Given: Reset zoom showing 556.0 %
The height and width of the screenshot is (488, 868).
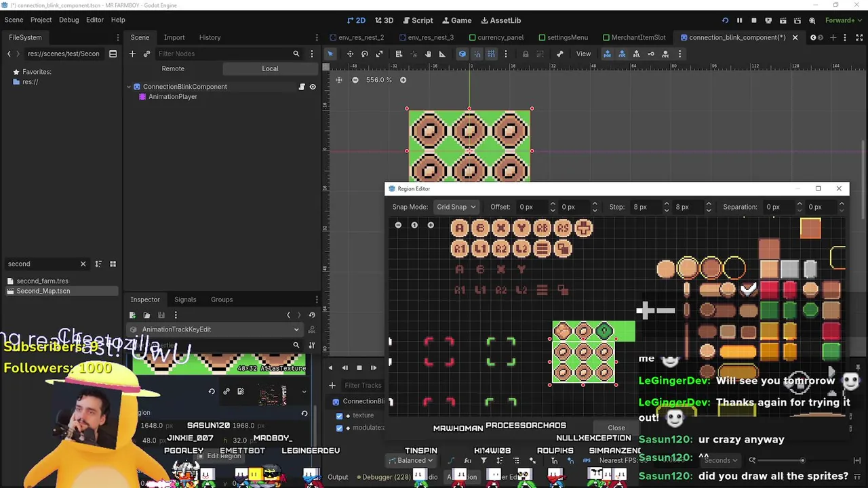Looking at the screenshot, I should [378, 80].
